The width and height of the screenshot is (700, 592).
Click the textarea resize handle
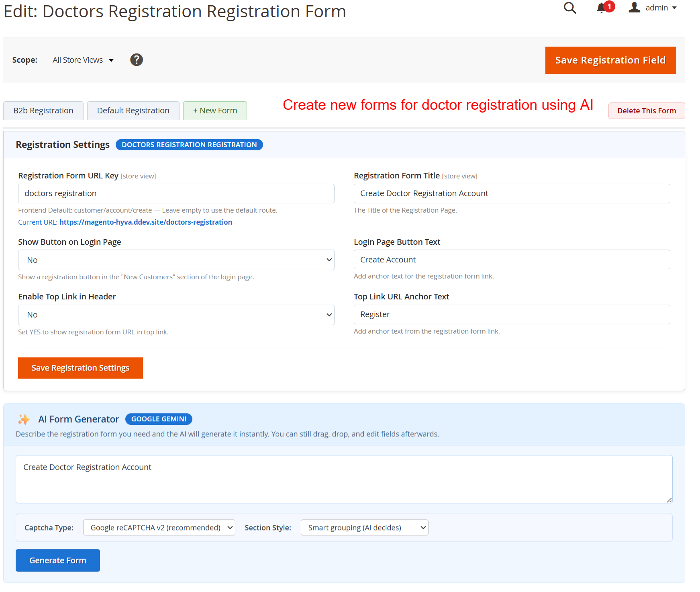point(669,500)
